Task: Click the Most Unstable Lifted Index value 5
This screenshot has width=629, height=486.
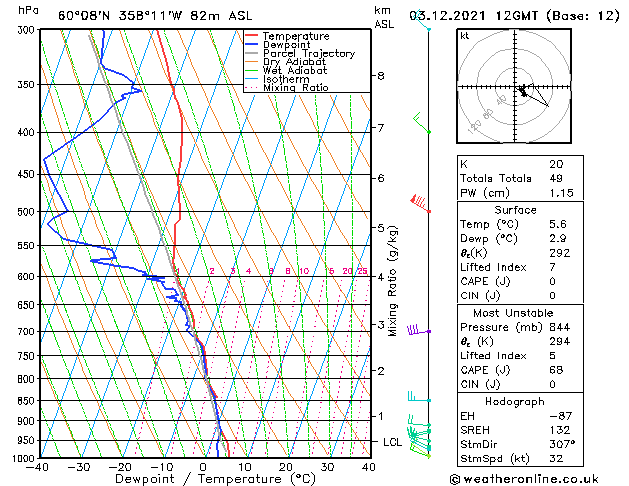Action: (x=553, y=356)
